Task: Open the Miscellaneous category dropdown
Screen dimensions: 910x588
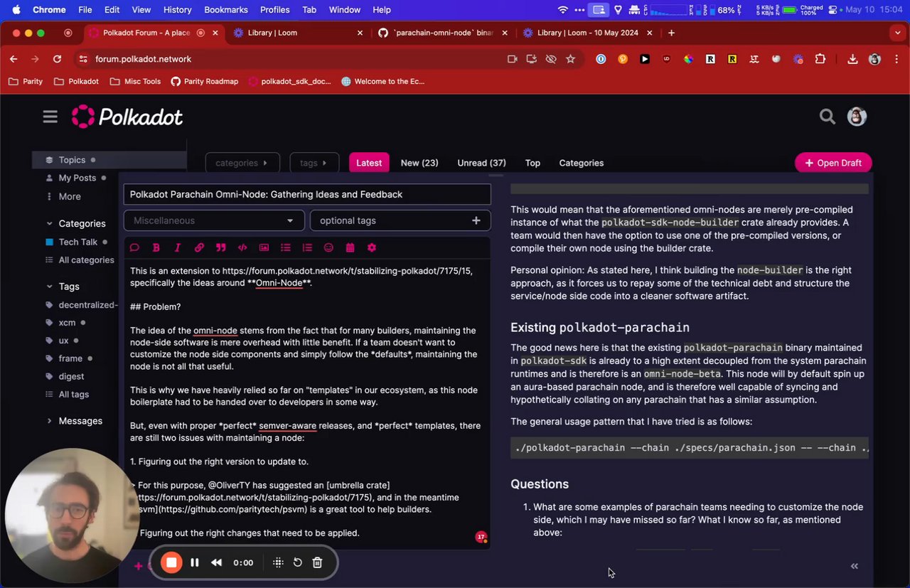Action: point(214,220)
